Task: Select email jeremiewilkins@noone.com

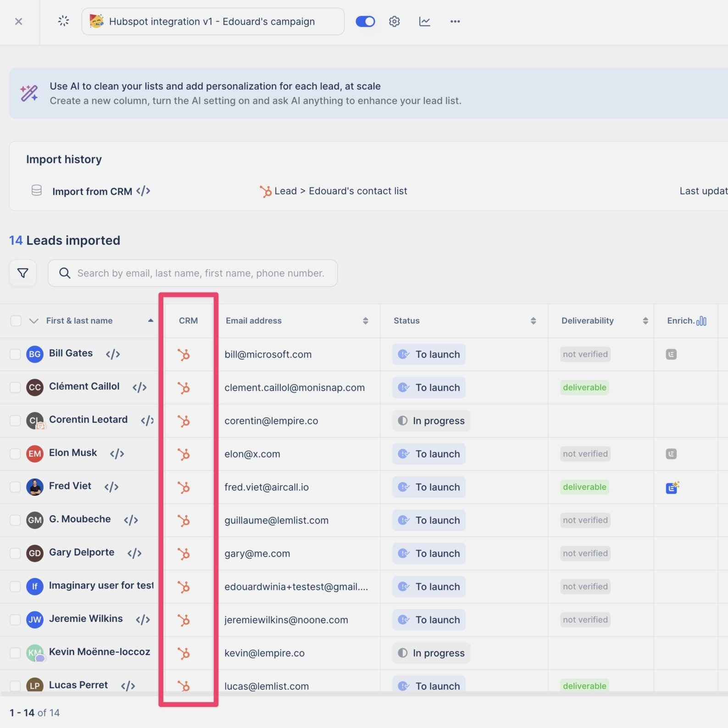Action: coord(286,620)
